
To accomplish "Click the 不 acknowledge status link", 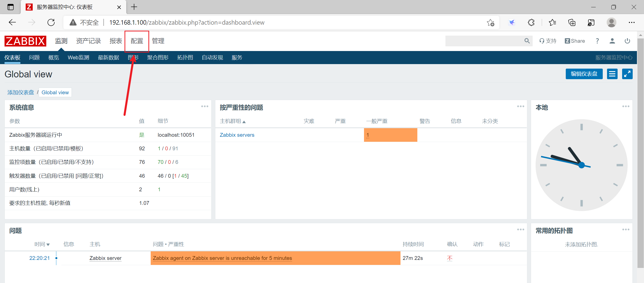I will click(450, 258).
